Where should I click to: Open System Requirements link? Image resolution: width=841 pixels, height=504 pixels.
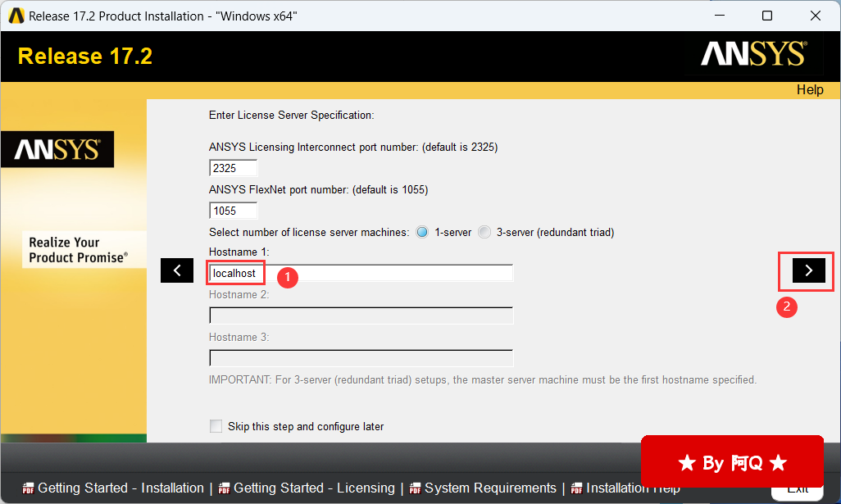click(490, 488)
